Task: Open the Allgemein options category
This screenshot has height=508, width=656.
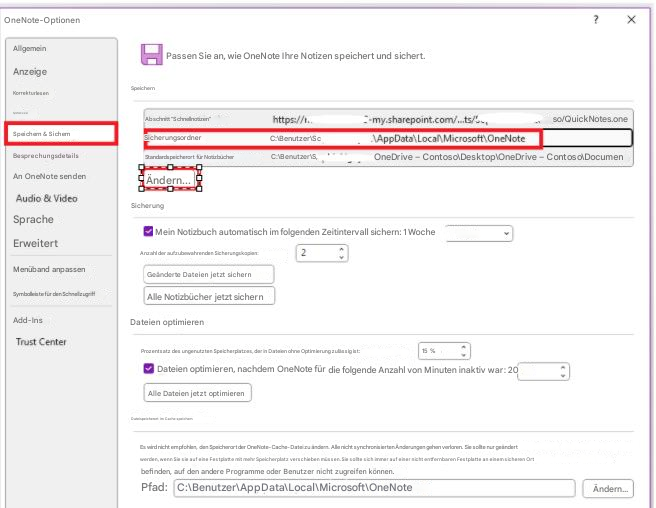Action: (x=30, y=49)
